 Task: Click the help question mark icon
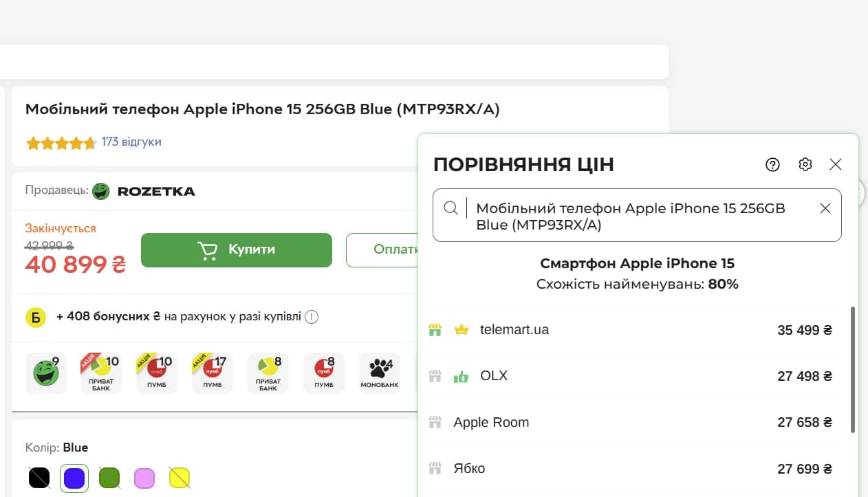772,164
